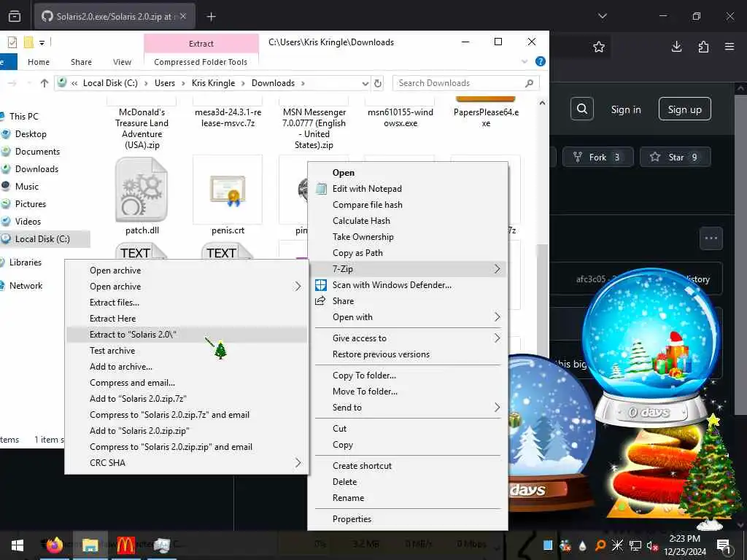Click the Windows Start button
The height and width of the screenshot is (560, 747).
click(x=18, y=545)
